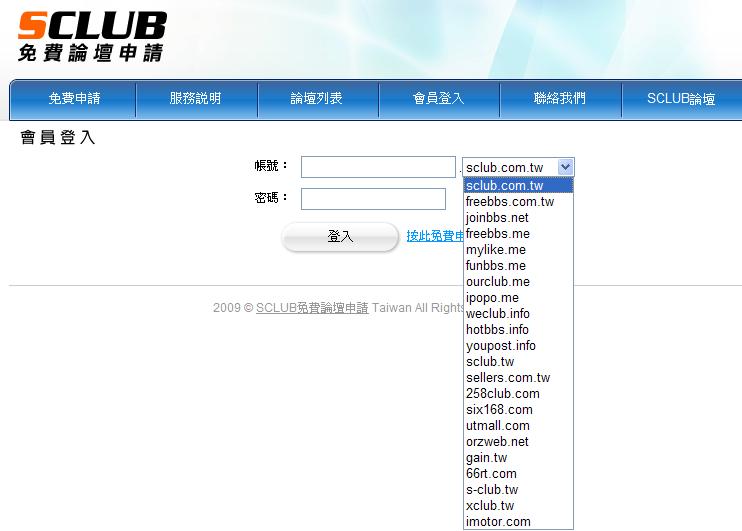
Task: Select imotor.com option
Action: (x=518, y=522)
